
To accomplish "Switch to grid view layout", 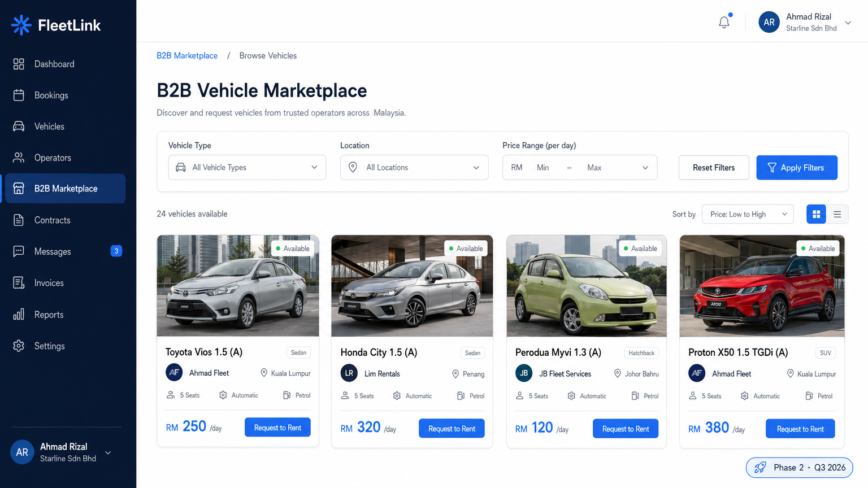I will tap(816, 214).
